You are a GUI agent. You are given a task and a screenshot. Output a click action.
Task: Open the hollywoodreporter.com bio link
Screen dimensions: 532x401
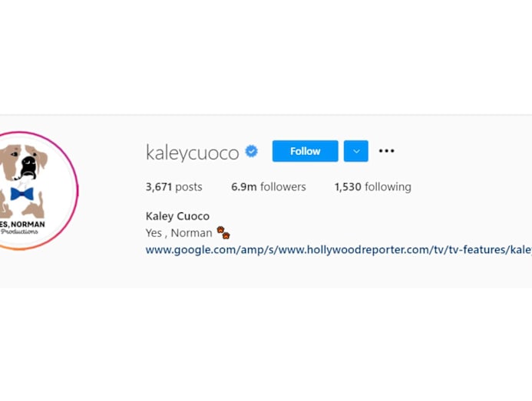pyautogui.click(x=339, y=250)
